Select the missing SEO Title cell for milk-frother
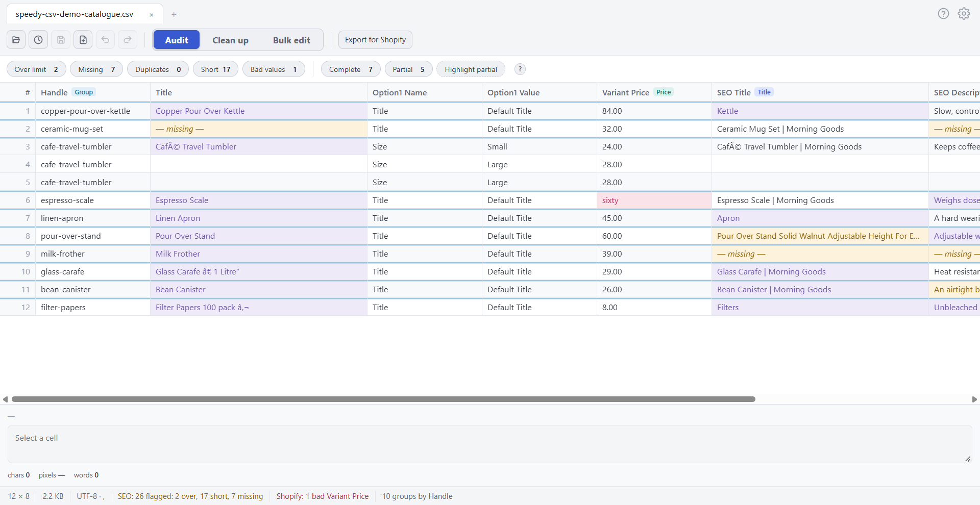Screen dimensions: 980x505 [x=820, y=254]
